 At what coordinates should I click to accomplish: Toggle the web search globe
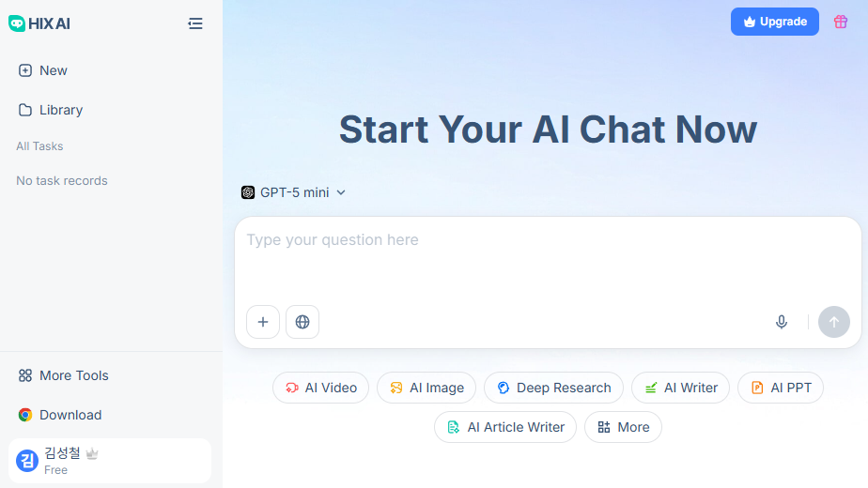[x=302, y=322]
